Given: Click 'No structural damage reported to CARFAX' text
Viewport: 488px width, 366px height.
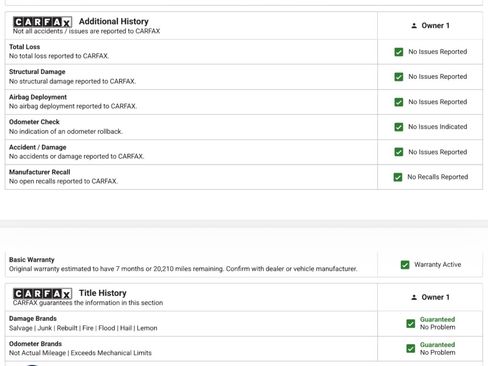Looking at the screenshot, I should [x=72, y=81].
